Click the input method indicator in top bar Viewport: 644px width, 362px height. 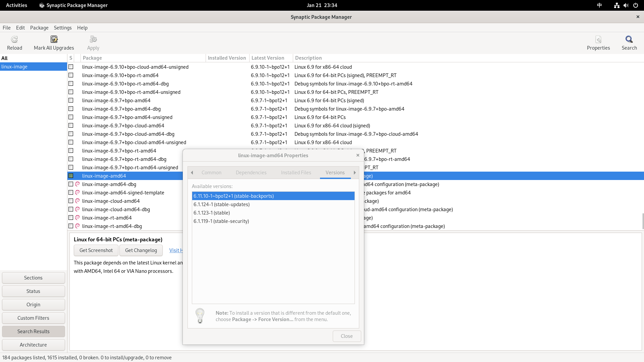pos(599,5)
